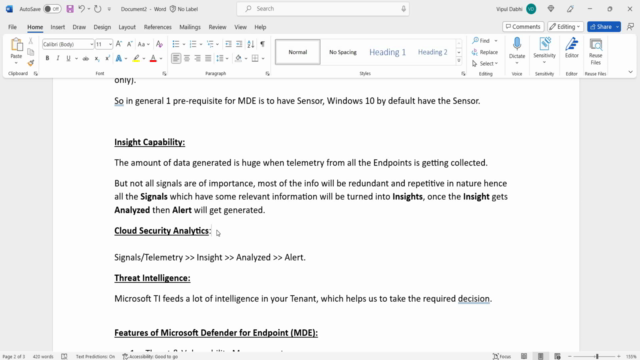
Task: Toggle the AutoSave switch
Action: point(52,9)
